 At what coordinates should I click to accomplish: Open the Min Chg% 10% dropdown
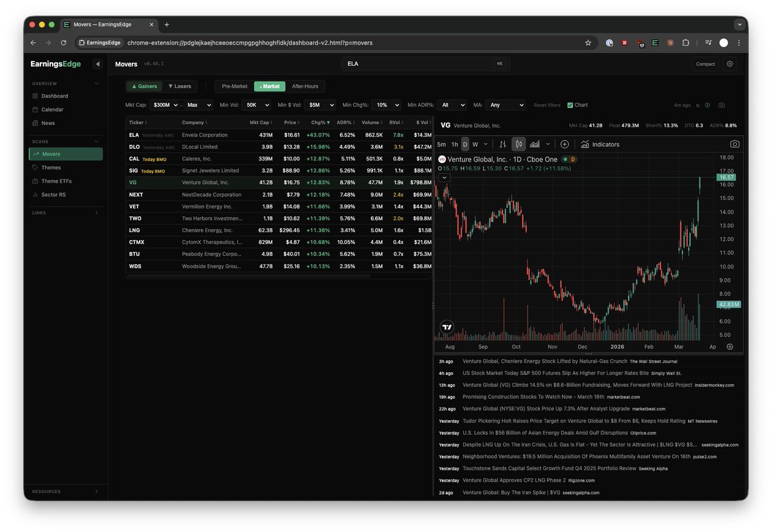(387, 105)
